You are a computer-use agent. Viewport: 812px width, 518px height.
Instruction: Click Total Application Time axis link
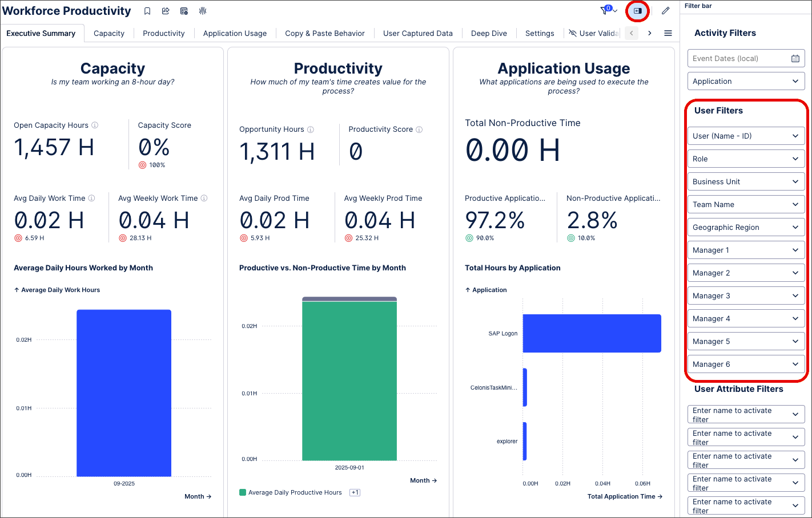point(625,496)
